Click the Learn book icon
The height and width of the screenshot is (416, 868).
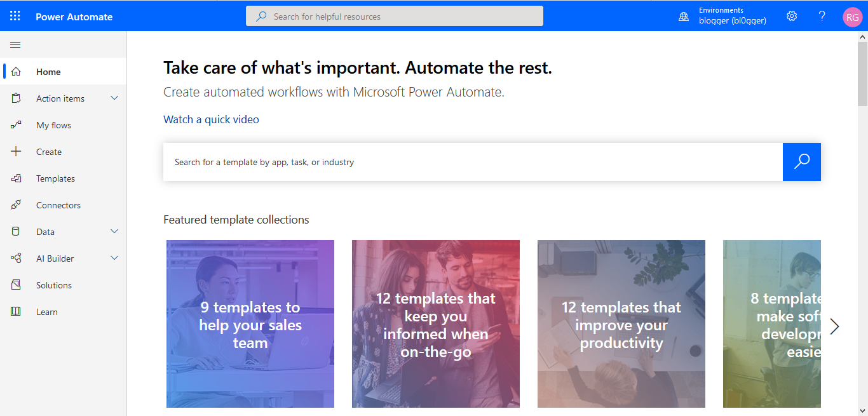[16, 312]
